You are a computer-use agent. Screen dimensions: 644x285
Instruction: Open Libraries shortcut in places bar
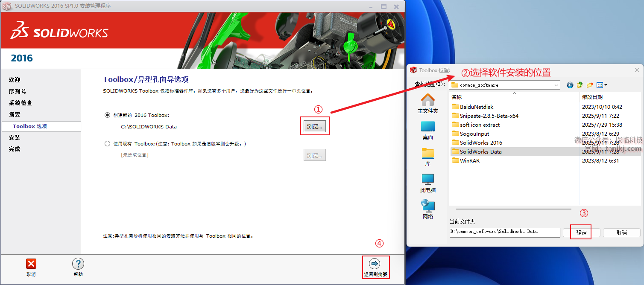(428, 157)
